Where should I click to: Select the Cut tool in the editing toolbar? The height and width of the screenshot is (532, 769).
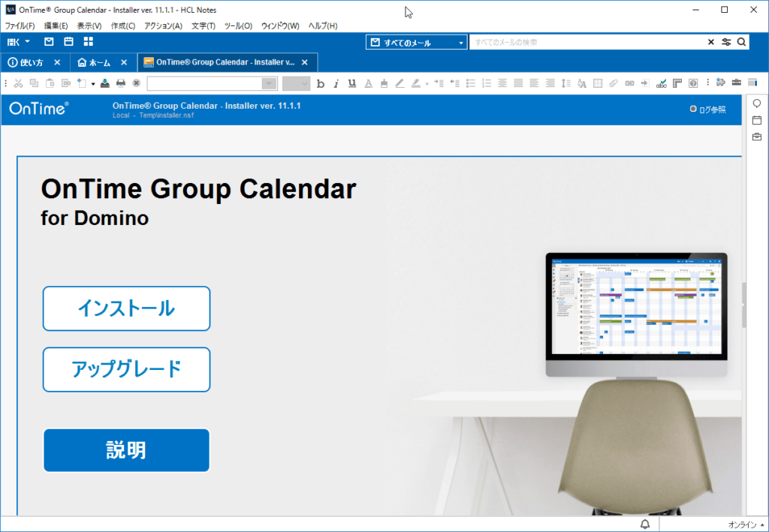click(x=19, y=83)
